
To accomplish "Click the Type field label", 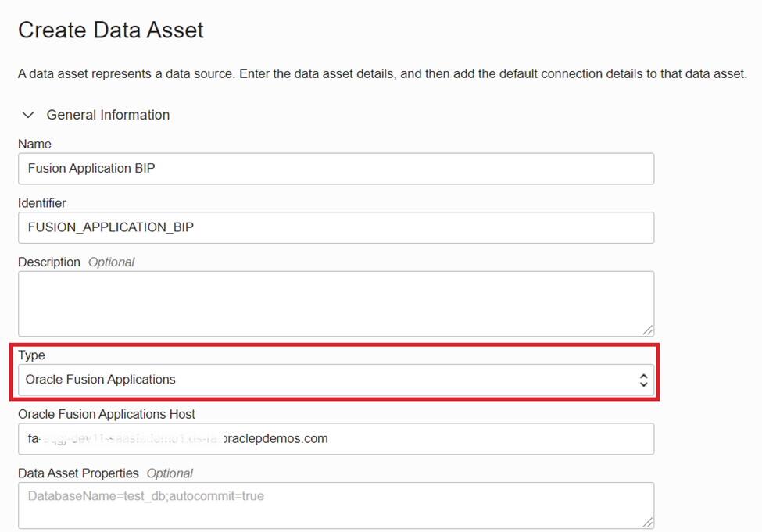I will (x=32, y=355).
